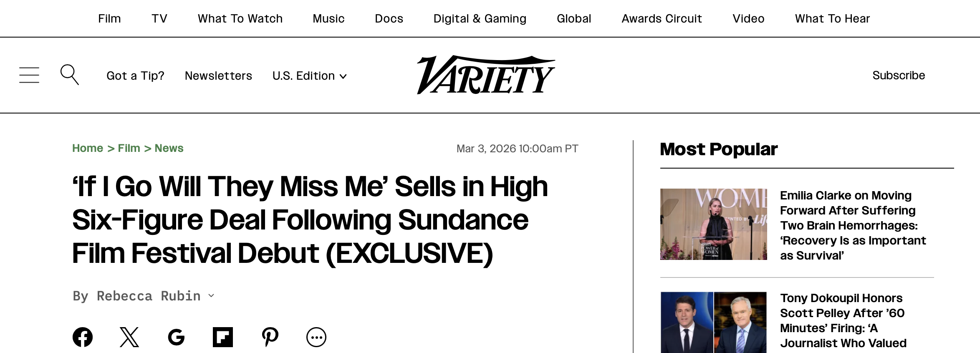
Task: Expand author Rebecca Rubin details chevron
Action: click(211, 296)
